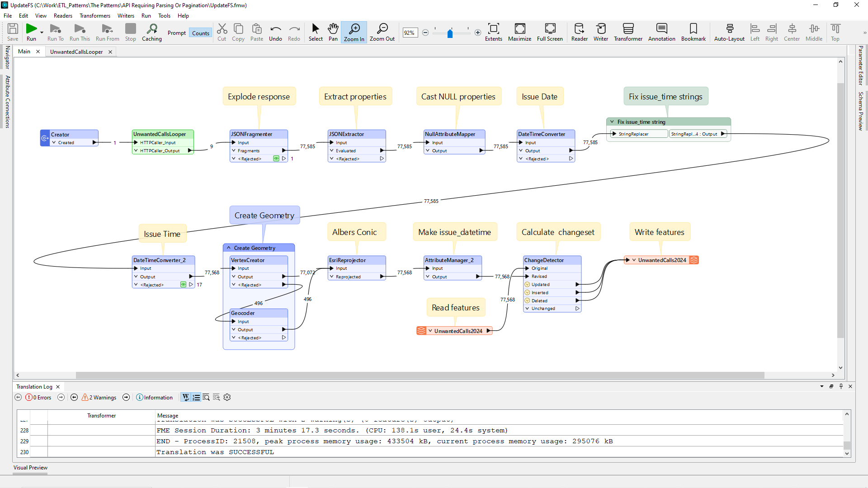Insert an Annotation using the toolbar icon
Viewport: 868px width, 488px height.
(661, 32)
